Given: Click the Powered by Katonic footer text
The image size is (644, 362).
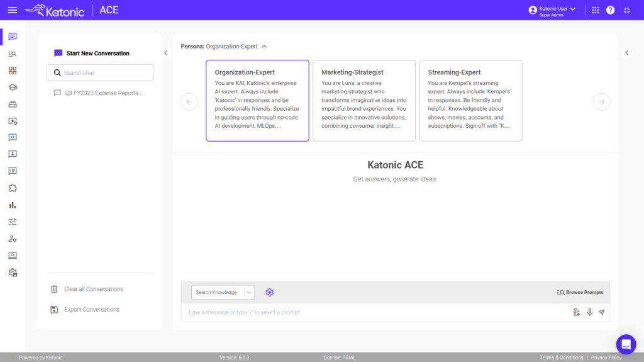Looking at the screenshot, I should pyautogui.click(x=41, y=358).
